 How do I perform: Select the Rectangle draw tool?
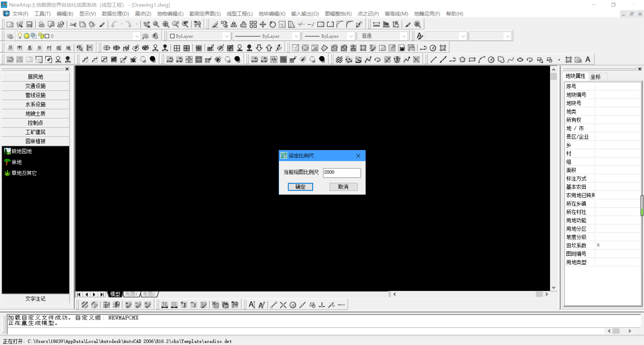472,60
